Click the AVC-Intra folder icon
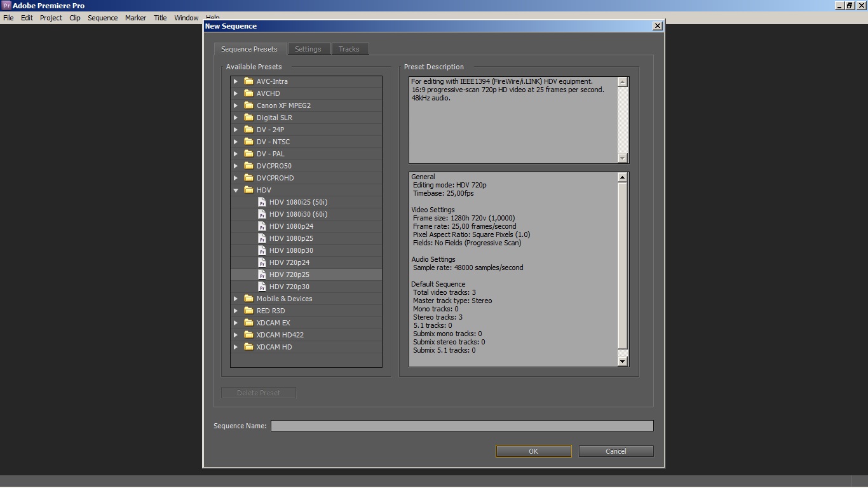This screenshot has width=868, height=488. pos(248,81)
